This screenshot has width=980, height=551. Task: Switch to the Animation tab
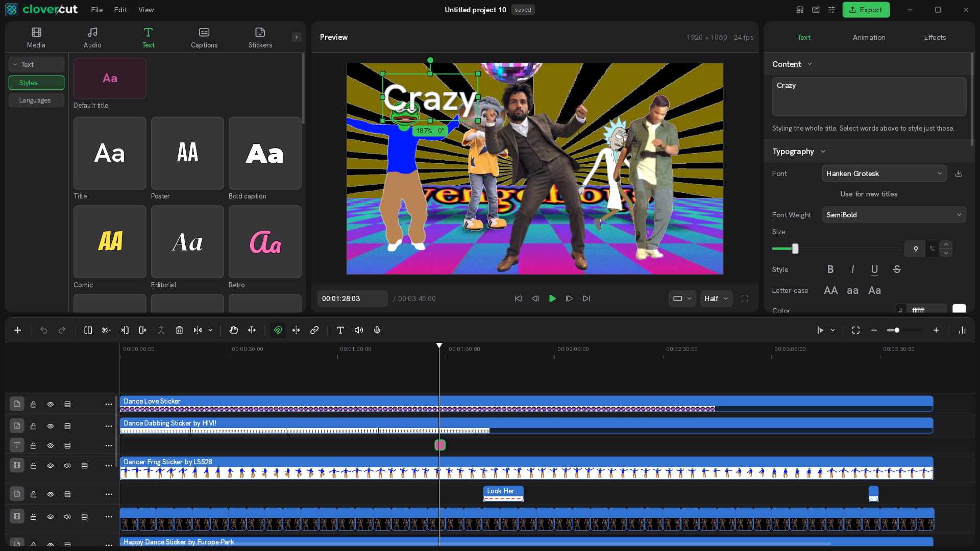click(x=869, y=37)
